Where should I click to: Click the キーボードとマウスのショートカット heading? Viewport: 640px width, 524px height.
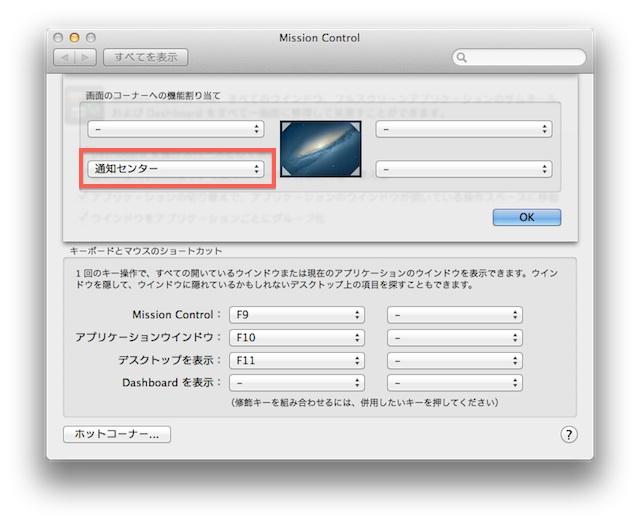click(x=146, y=251)
